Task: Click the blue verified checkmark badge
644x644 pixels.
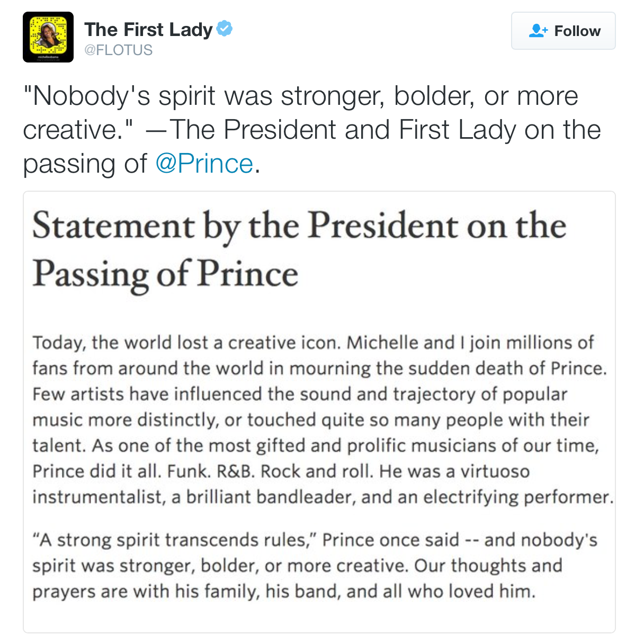Action: 225,29
